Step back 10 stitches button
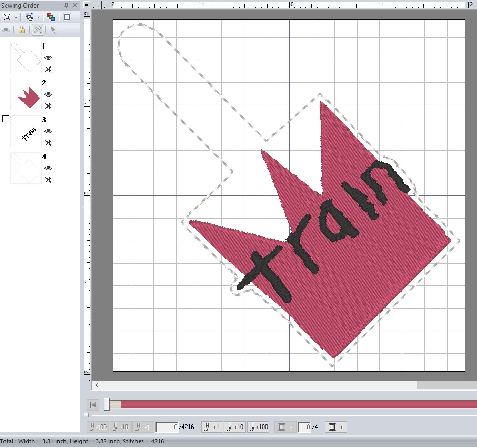The height and width of the screenshot is (448, 477). coord(120,427)
